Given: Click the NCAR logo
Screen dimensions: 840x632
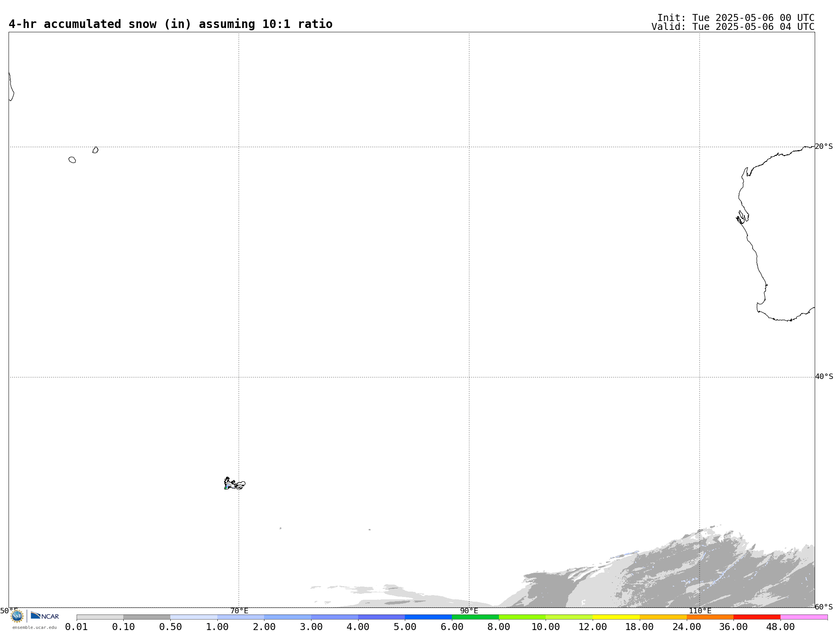Looking at the screenshot, I should 45,616.
